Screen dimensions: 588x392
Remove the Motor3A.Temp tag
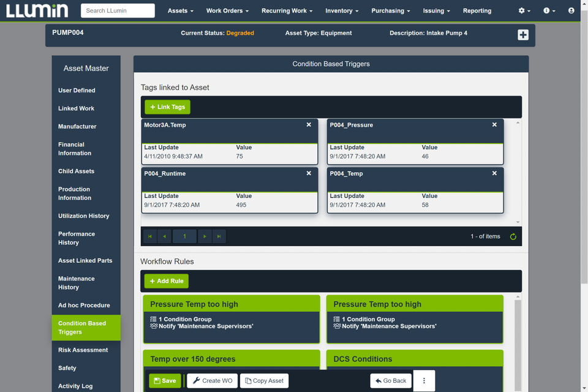(x=309, y=124)
